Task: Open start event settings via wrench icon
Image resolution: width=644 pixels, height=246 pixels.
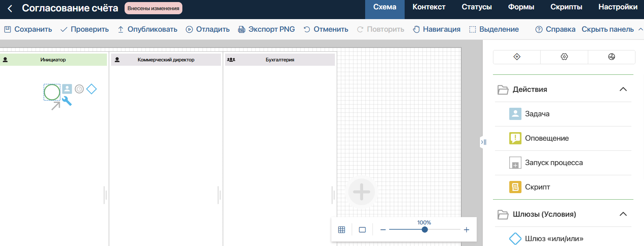Action: pos(67,101)
